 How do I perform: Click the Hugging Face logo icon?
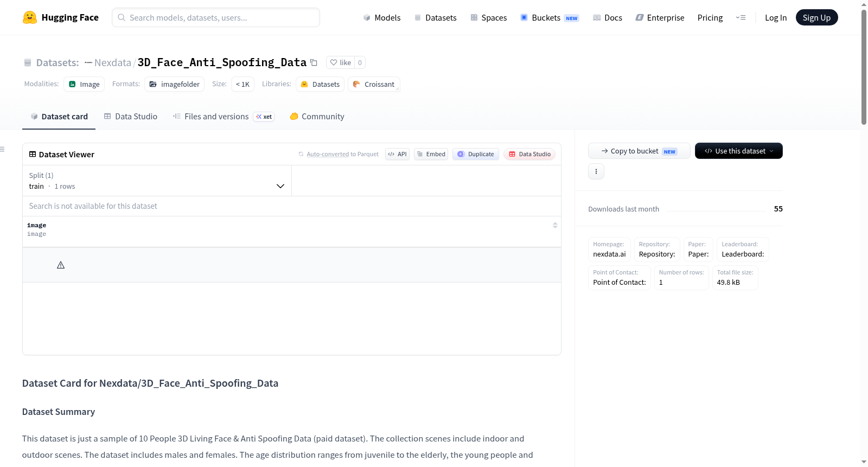(x=30, y=17)
